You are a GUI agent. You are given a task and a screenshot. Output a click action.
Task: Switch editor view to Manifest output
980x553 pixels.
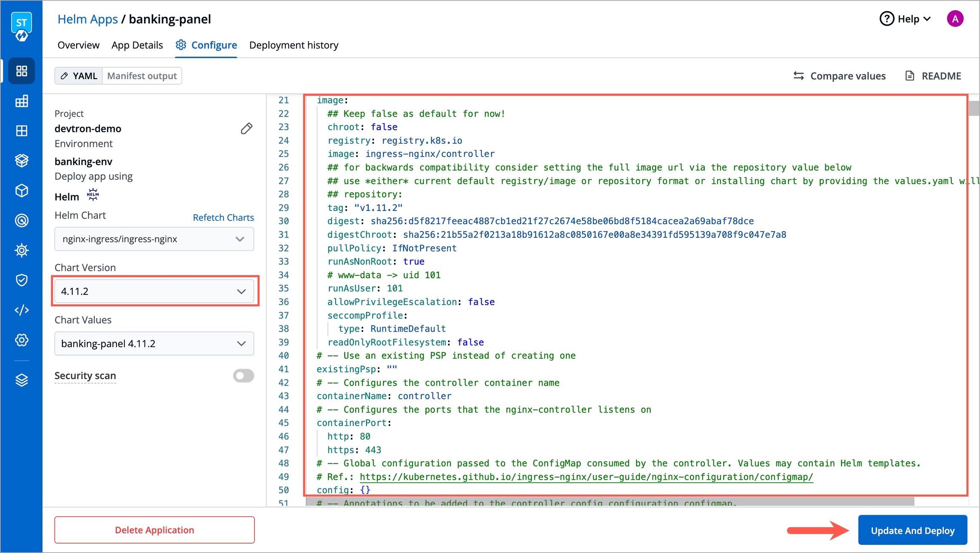tap(142, 76)
